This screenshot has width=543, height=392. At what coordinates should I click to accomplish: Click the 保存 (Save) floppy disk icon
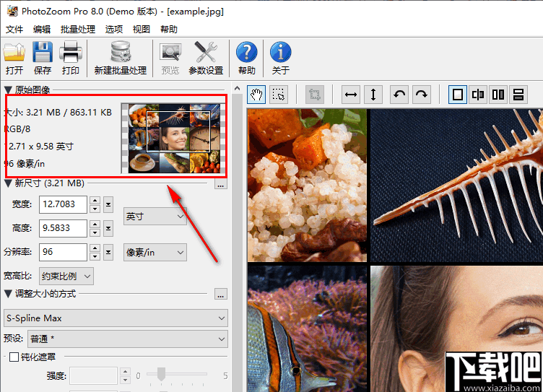coord(43,53)
